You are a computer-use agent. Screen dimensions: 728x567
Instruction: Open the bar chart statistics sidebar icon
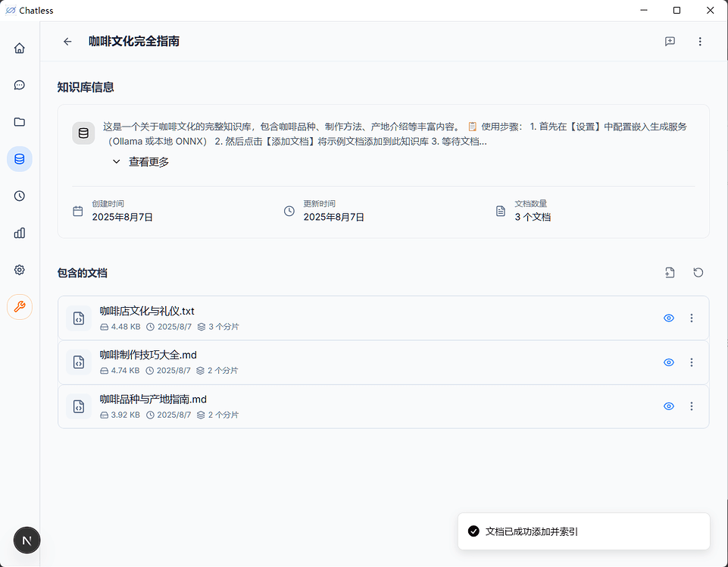click(x=19, y=233)
